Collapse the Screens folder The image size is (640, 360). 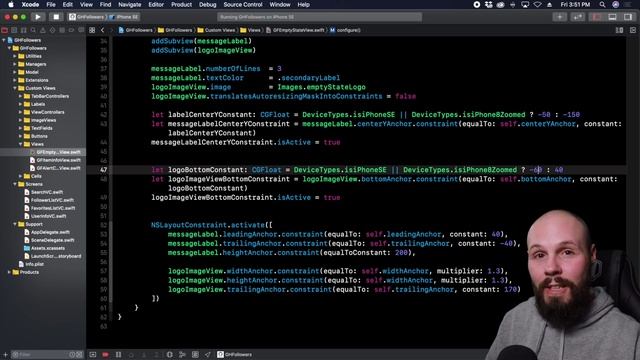(x=15, y=184)
